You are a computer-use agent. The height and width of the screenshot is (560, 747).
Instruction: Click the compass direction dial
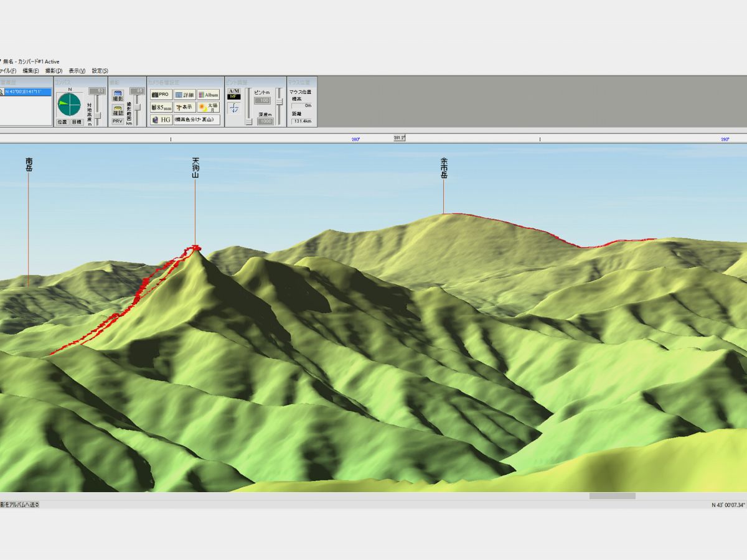point(69,104)
